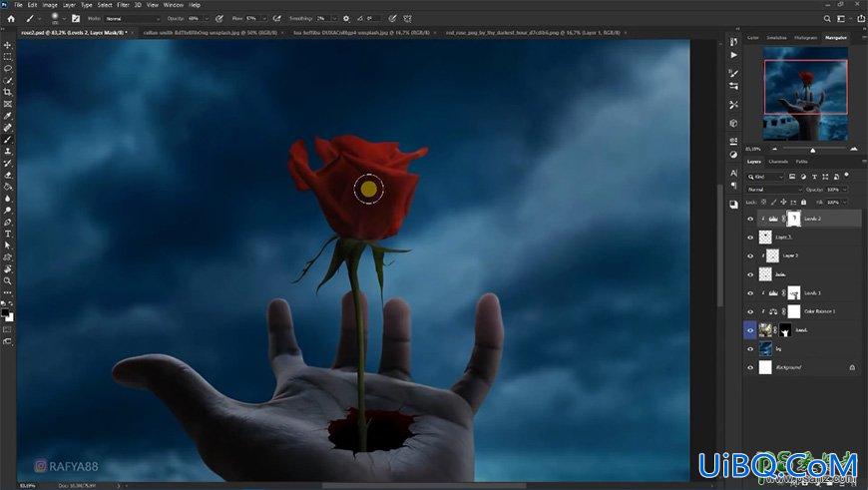Select the Move tool
This screenshot has height=490, width=868.
(x=8, y=45)
